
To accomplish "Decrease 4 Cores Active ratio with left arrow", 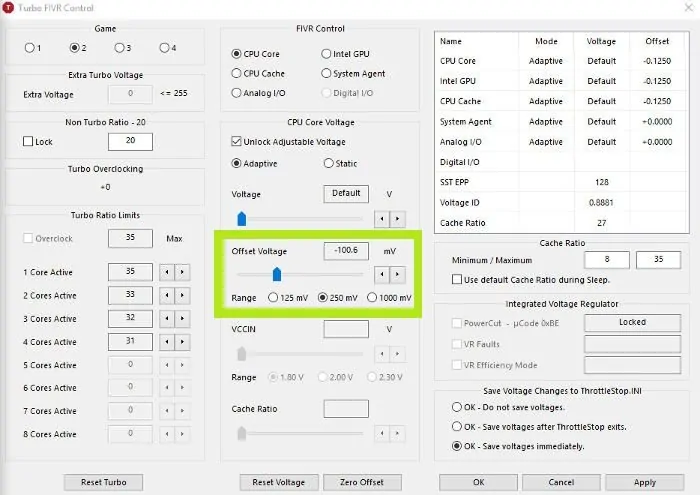I will (x=167, y=342).
